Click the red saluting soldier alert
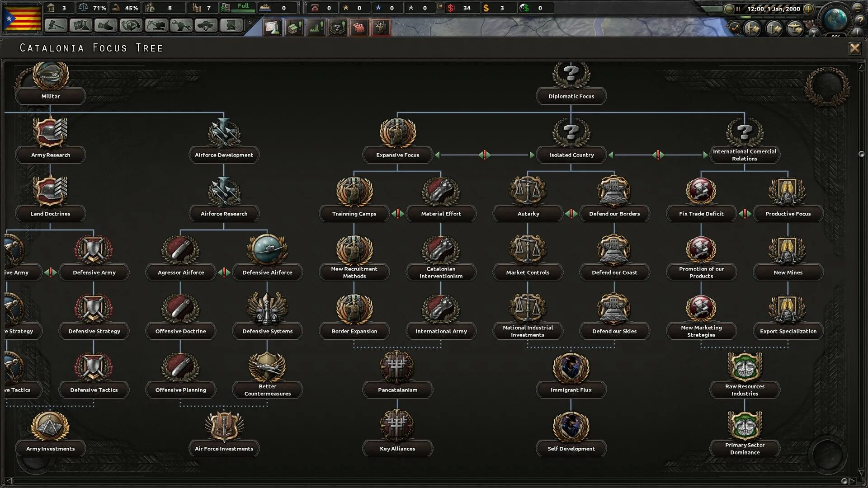This screenshot has height=488, width=868. click(x=381, y=28)
